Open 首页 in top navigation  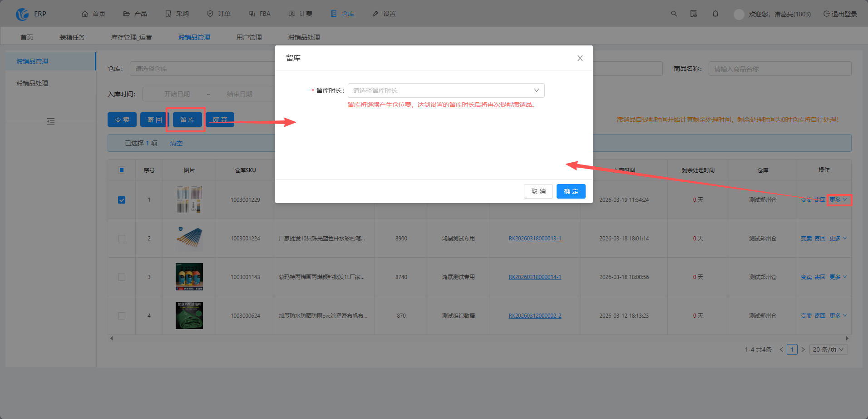coord(94,14)
